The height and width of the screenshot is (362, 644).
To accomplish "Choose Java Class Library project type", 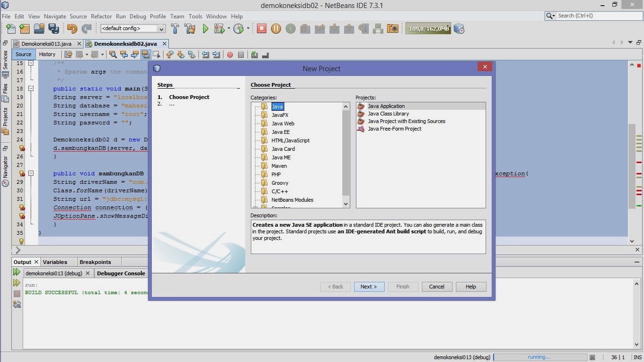I will click(388, 114).
